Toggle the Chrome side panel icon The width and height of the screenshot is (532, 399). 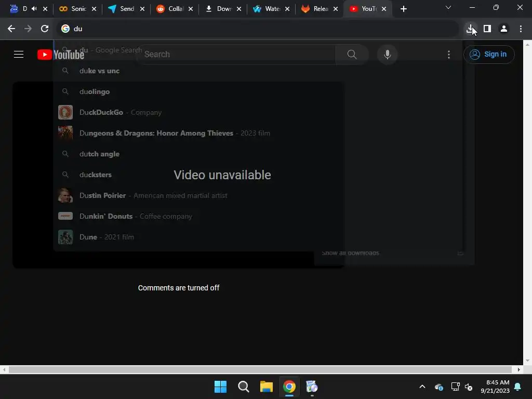pos(487,29)
